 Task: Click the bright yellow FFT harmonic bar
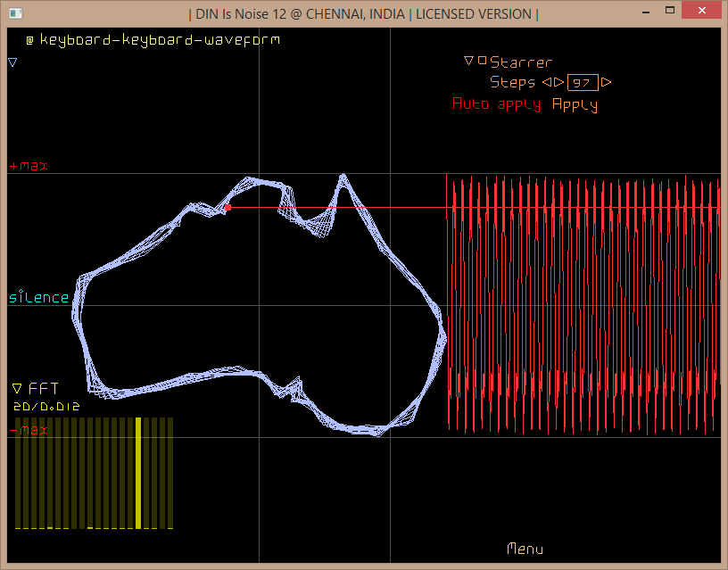tap(138, 472)
